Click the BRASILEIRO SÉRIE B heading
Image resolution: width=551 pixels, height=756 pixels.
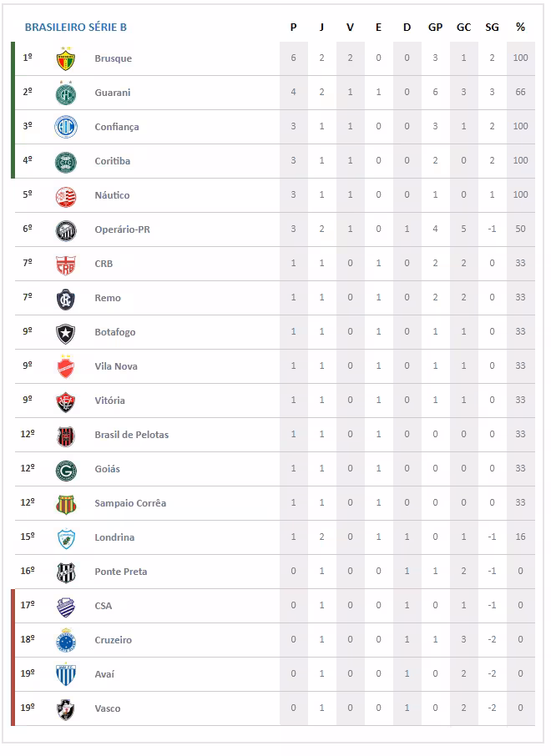point(76,28)
